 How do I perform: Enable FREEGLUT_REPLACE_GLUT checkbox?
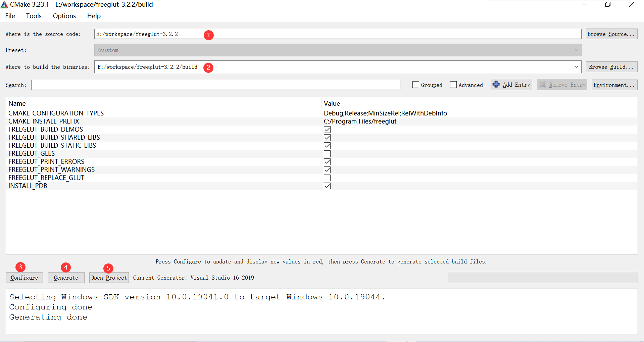click(327, 178)
